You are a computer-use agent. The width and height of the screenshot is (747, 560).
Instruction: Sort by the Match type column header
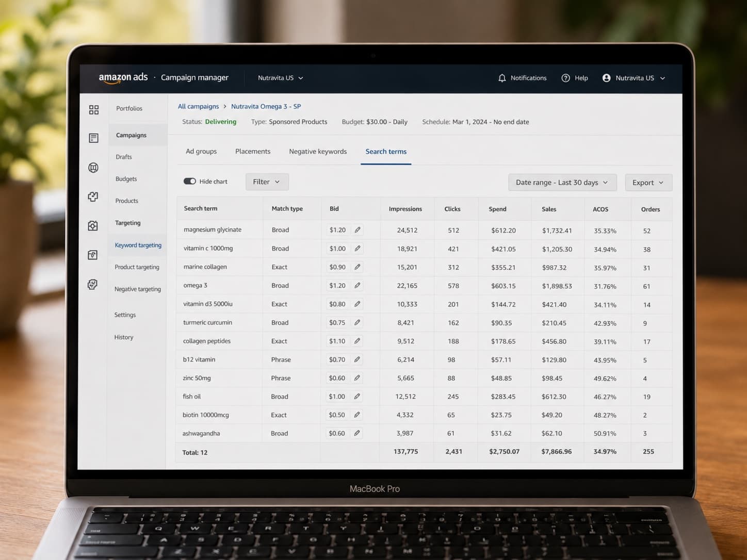click(287, 209)
